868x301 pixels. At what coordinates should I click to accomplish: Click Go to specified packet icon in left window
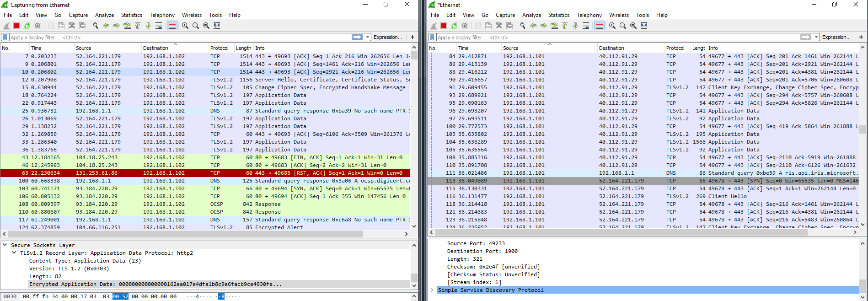click(x=127, y=26)
